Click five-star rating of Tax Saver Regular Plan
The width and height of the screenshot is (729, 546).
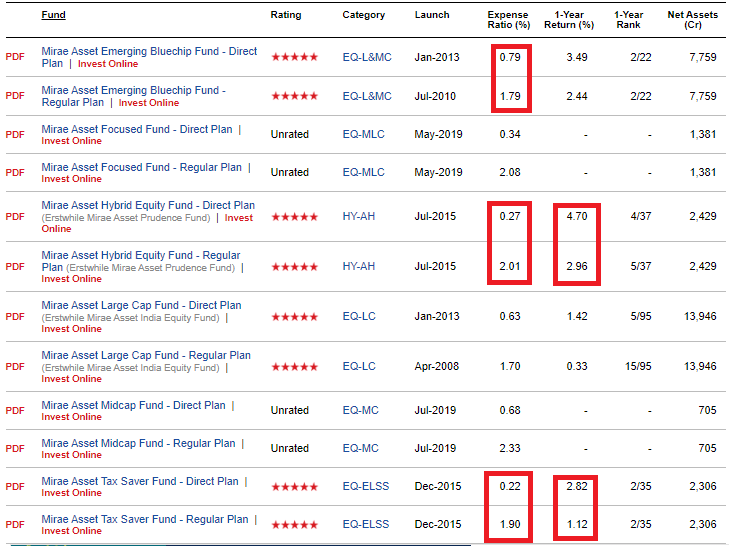click(294, 526)
